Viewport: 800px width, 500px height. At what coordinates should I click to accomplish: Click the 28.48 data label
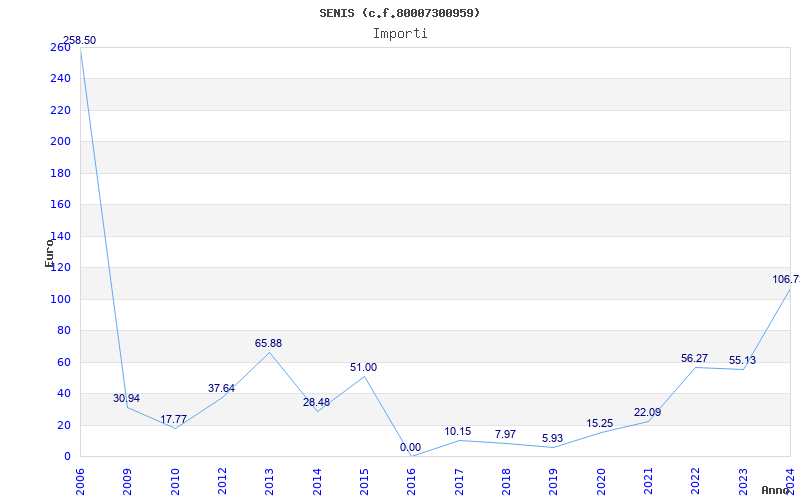(316, 402)
